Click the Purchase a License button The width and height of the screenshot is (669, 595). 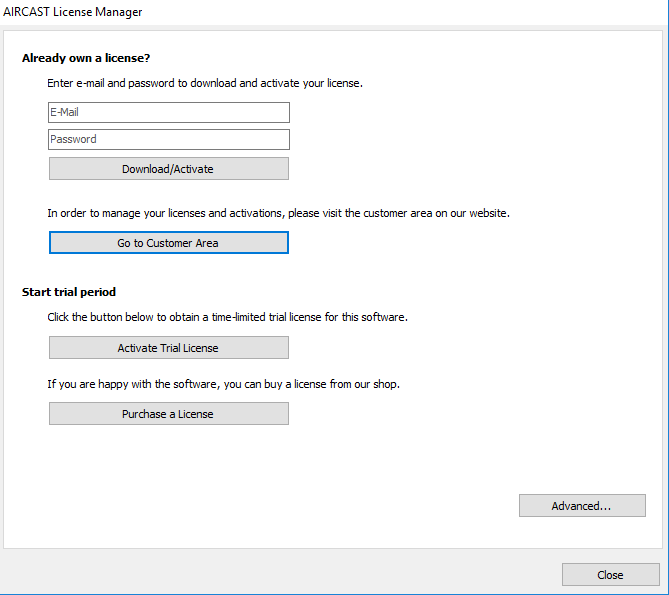168,414
